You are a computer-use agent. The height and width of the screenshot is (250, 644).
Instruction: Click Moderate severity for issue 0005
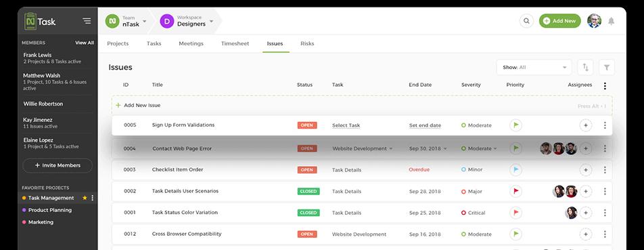(x=476, y=125)
